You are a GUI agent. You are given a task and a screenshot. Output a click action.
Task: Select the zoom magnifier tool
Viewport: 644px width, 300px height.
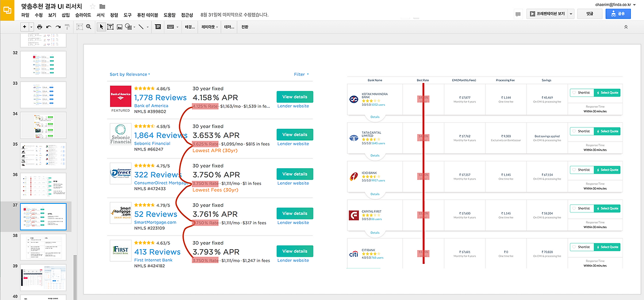(x=89, y=27)
